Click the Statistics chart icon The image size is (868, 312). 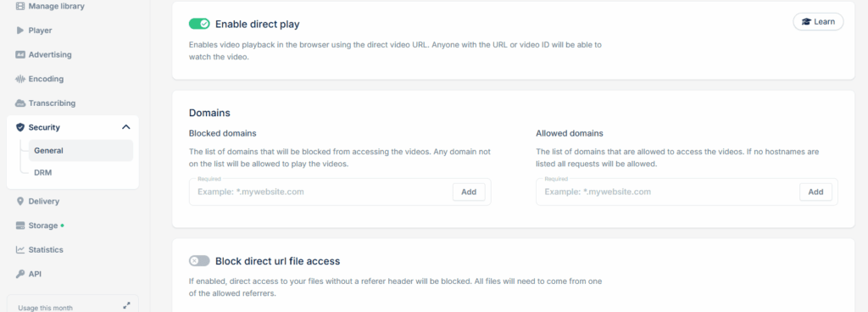pyautogui.click(x=20, y=250)
